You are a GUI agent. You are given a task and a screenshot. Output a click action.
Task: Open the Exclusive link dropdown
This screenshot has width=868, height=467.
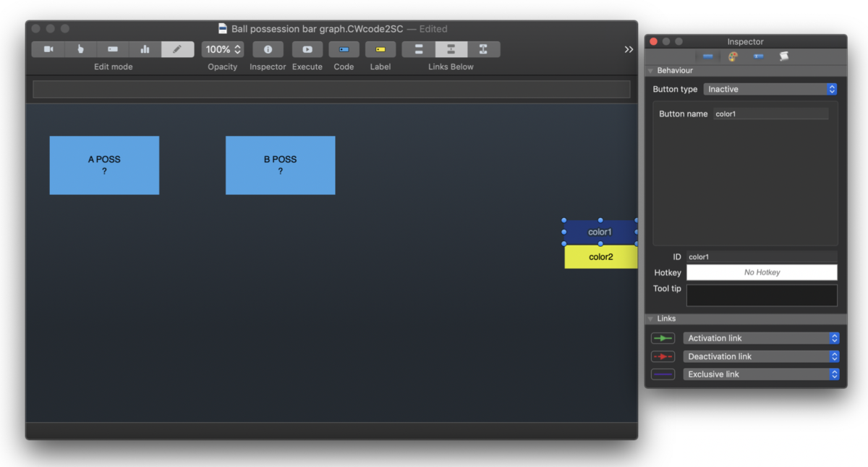[762, 374]
